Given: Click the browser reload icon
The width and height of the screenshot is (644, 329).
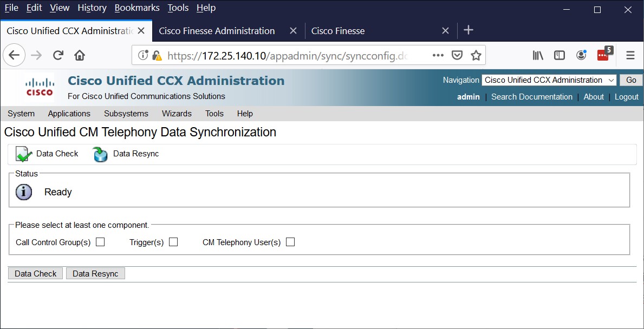Looking at the screenshot, I should 58,55.
